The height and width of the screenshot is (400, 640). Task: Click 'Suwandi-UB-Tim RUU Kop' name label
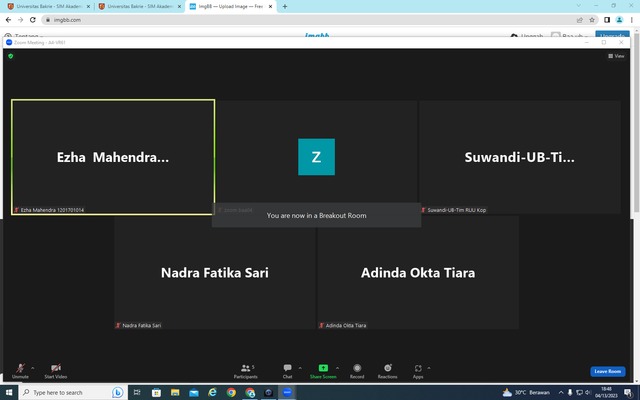pyautogui.click(x=456, y=210)
